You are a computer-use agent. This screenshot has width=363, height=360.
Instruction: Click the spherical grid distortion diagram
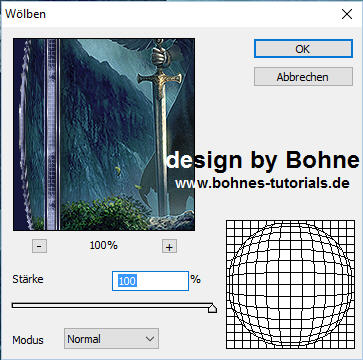click(290, 284)
